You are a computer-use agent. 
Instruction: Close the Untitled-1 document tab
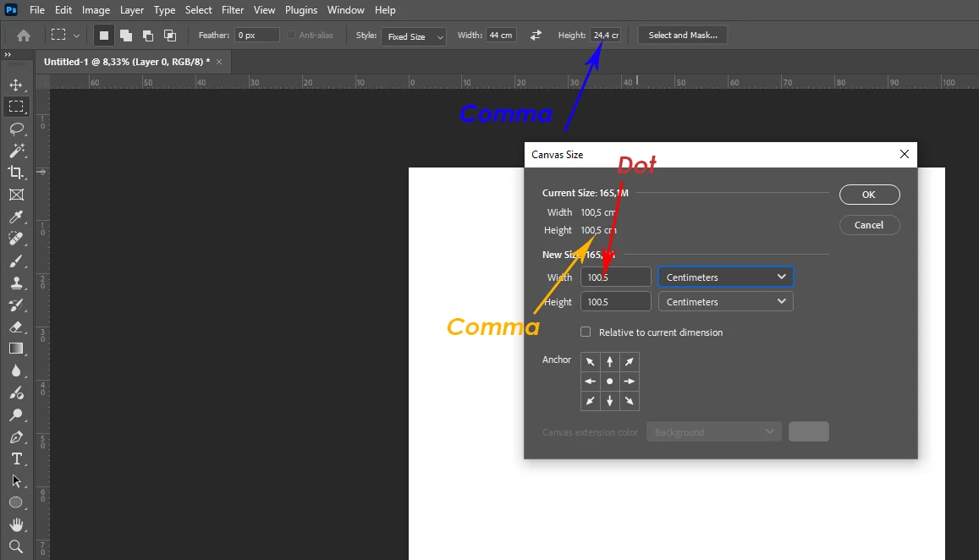219,62
